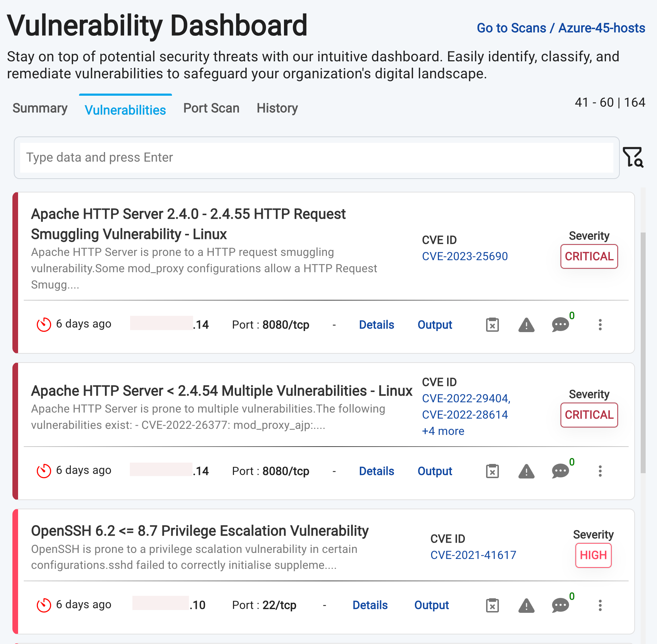Click the warning icon on Apache 2.4.54 entry
This screenshot has height=644, width=657.
(526, 471)
